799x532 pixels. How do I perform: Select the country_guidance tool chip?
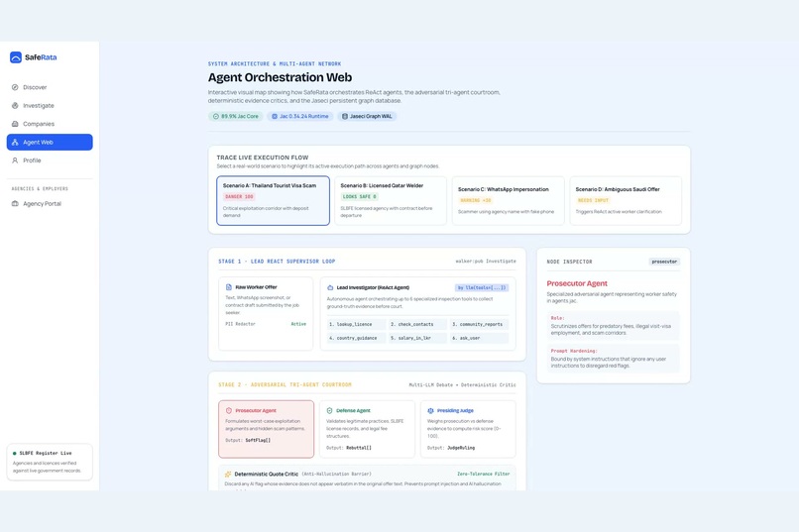[356, 338]
